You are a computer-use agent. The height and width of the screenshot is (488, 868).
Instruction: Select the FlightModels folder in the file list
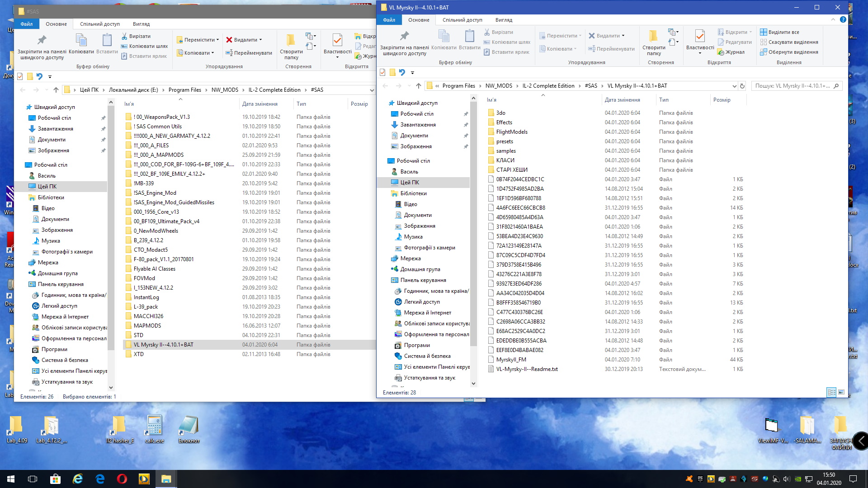click(512, 132)
